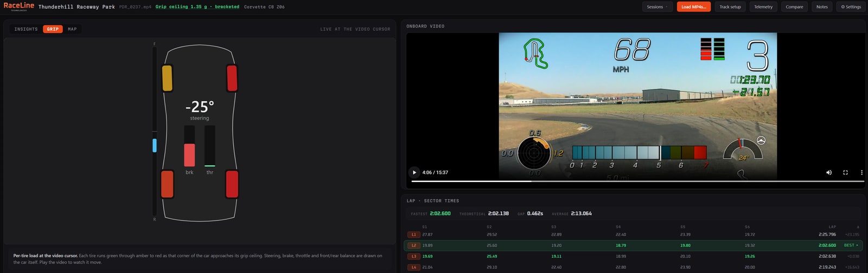Click the S1 column header
Viewport: 868px width, 273px height.
pos(424,227)
